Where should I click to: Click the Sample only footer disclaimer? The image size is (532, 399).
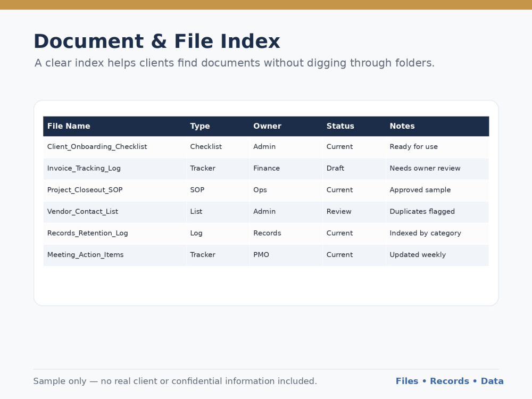[175, 381]
